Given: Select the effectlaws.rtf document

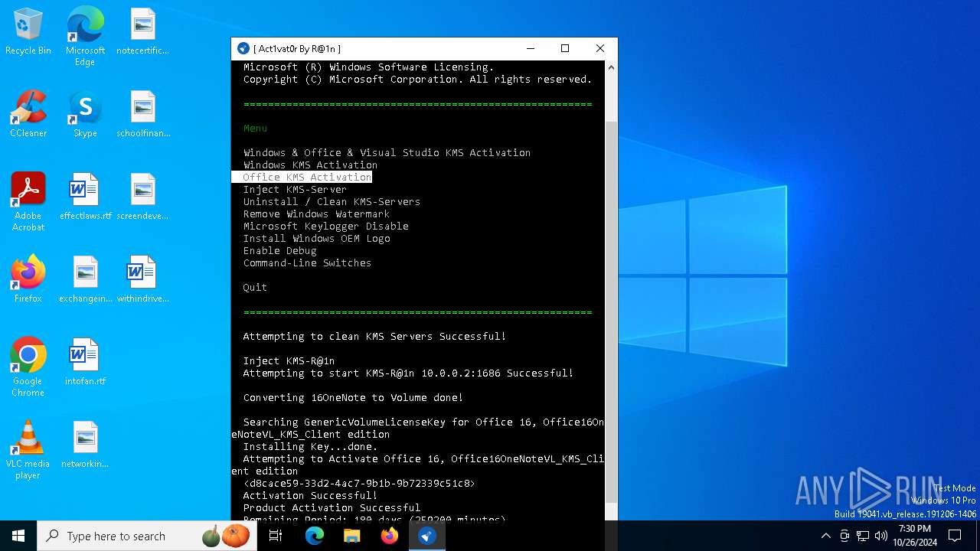Looking at the screenshot, I should (x=85, y=197).
